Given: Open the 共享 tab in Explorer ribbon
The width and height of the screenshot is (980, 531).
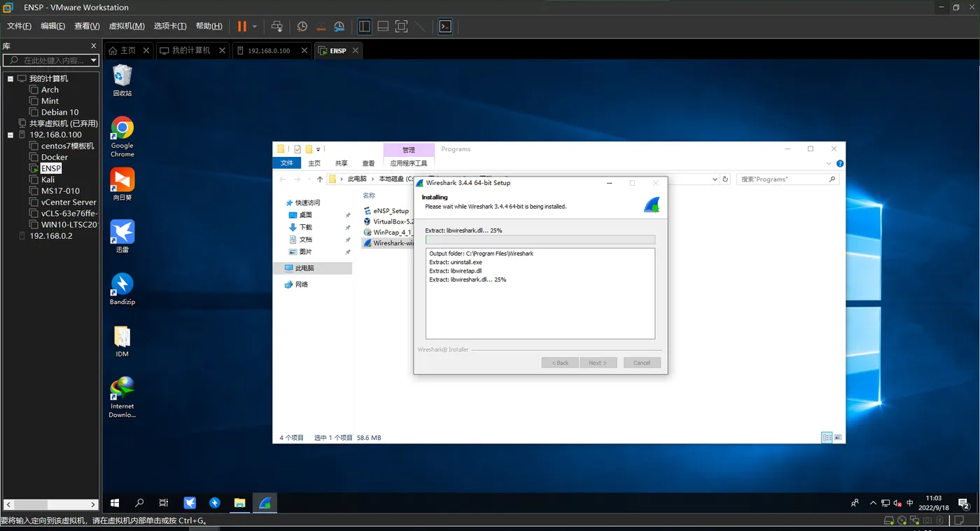Looking at the screenshot, I should click(x=341, y=163).
